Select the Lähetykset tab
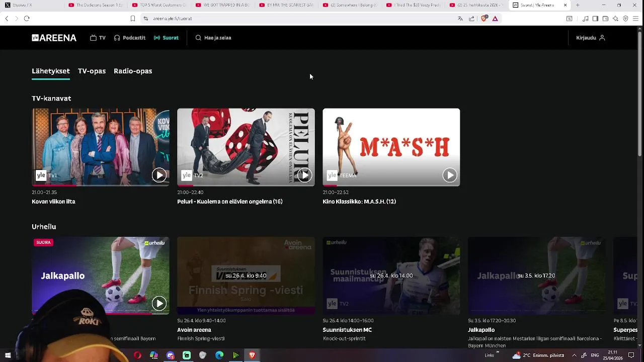Viewport: 644px width, 362px height. coord(51,71)
